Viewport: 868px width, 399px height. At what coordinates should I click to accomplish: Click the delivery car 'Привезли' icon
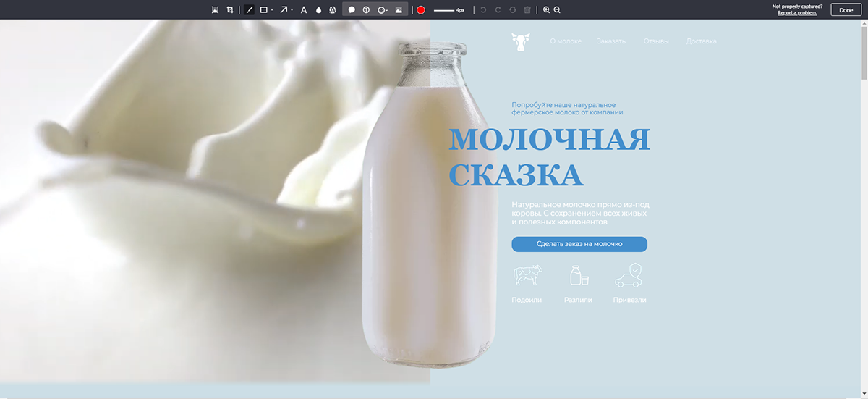tap(629, 275)
